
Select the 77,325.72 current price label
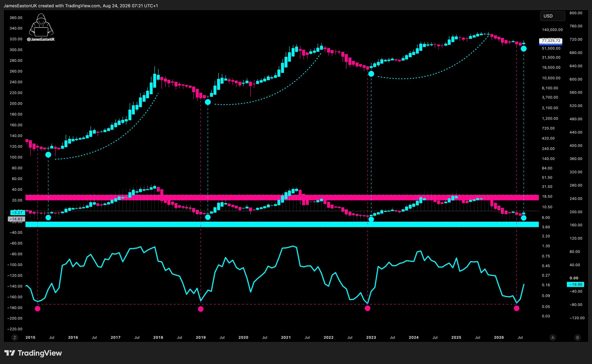[551, 41]
